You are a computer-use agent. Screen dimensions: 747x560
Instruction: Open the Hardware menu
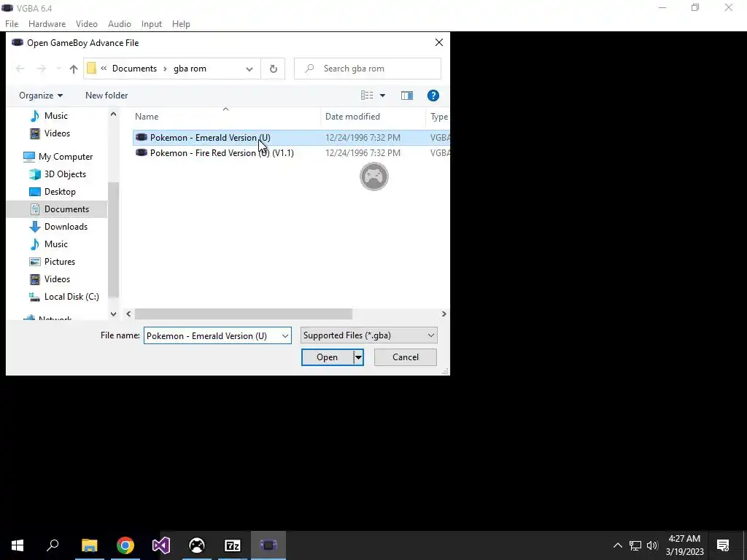[47, 24]
